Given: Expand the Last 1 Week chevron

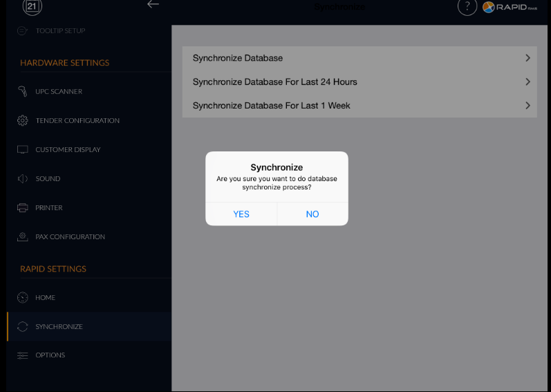Looking at the screenshot, I should pyautogui.click(x=527, y=106).
